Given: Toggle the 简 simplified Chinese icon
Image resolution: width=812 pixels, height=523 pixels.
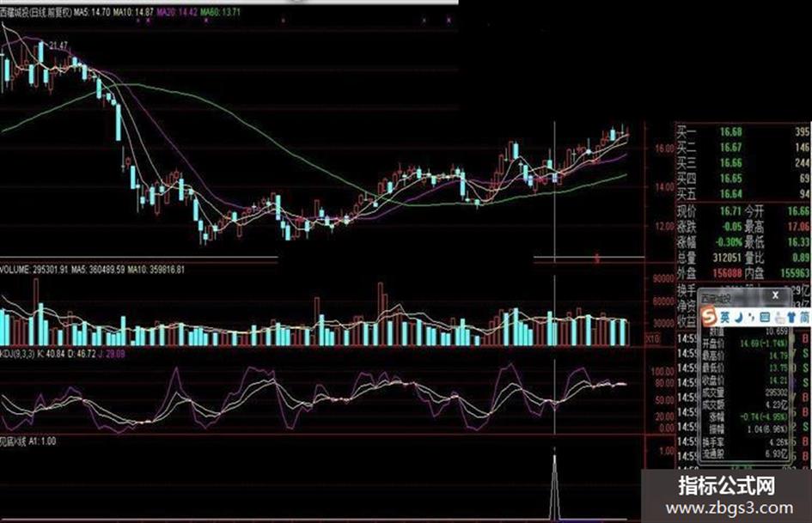Looking at the screenshot, I should [x=804, y=316].
